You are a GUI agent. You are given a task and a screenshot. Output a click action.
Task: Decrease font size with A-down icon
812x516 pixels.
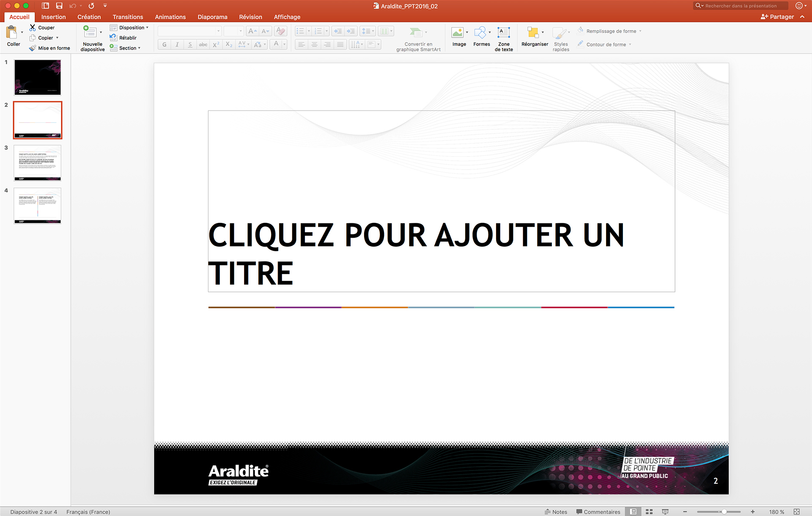(265, 31)
